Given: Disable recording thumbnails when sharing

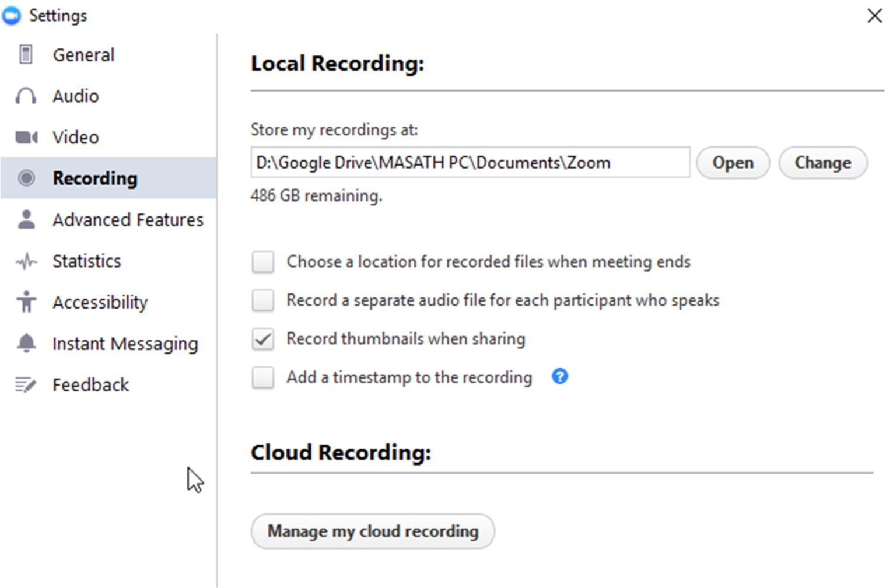Looking at the screenshot, I should (x=262, y=338).
